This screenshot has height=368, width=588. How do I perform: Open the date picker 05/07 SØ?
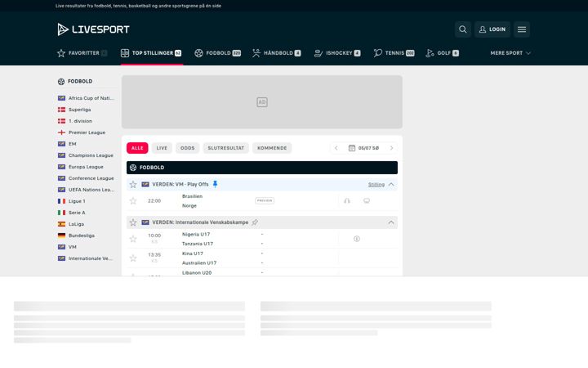click(x=363, y=148)
